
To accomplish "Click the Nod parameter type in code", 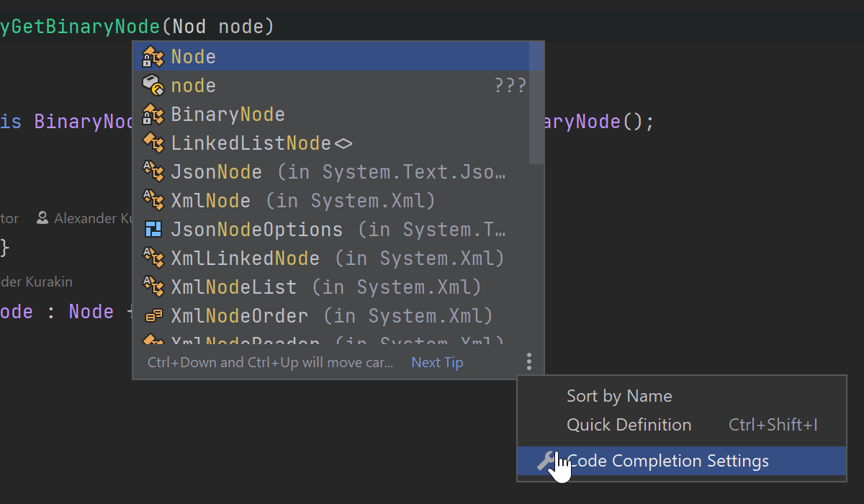I will click(189, 27).
